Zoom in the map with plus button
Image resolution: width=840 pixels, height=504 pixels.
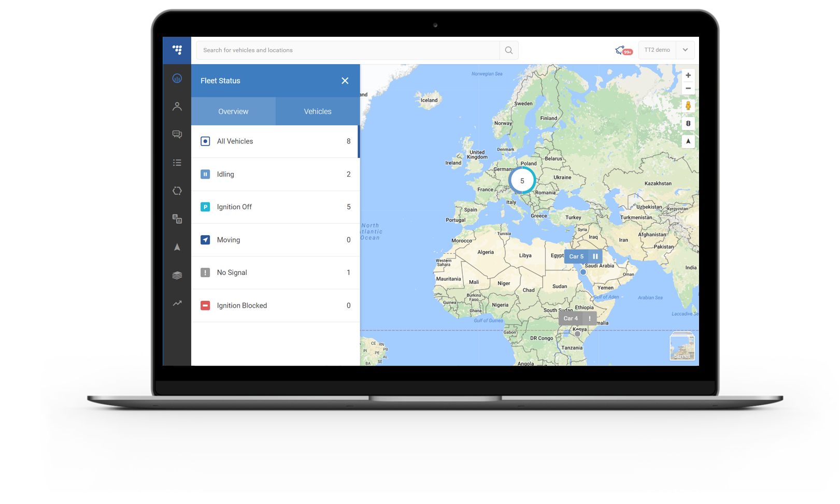tap(688, 75)
